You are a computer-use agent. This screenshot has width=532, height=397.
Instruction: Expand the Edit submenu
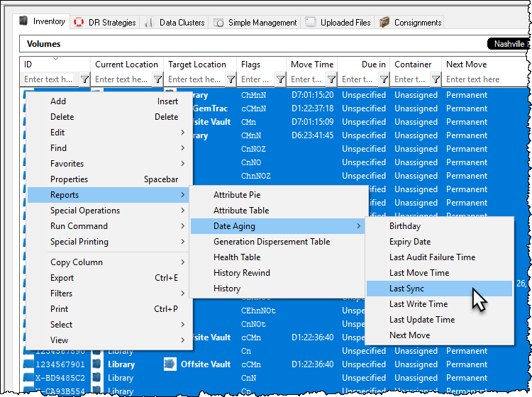[x=109, y=133]
